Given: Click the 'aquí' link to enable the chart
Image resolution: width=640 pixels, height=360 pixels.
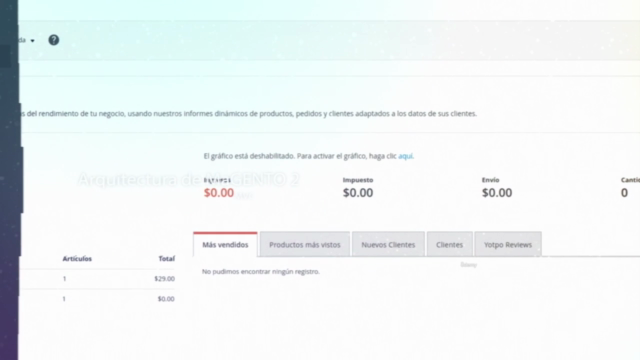Looking at the screenshot, I should (x=405, y=156).
